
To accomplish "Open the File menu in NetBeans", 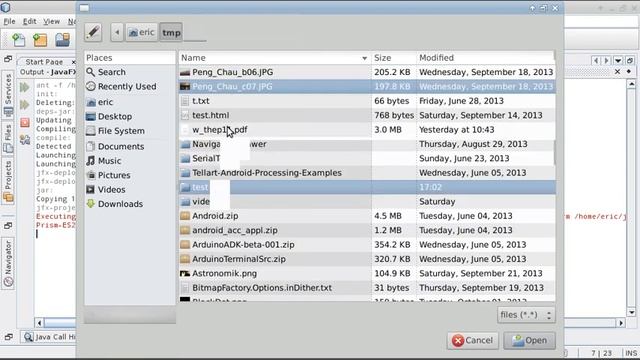I will [x=9, y=21].
